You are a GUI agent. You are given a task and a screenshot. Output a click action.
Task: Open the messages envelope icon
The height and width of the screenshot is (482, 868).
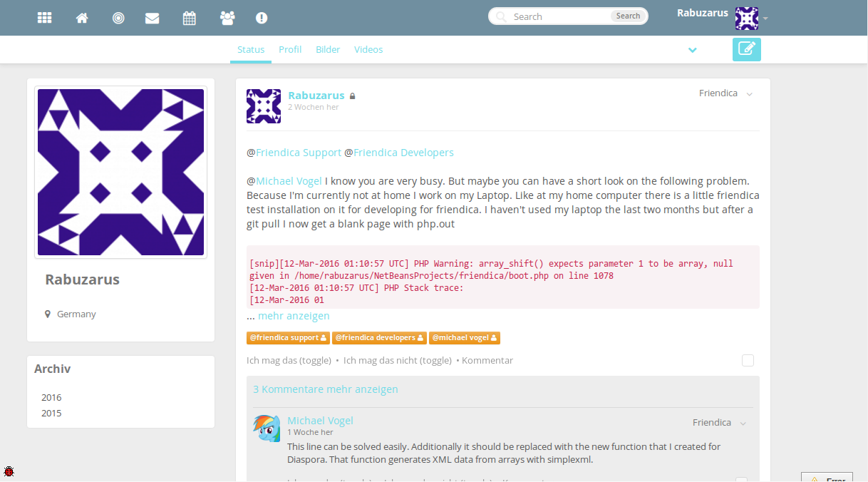tap(152, 18)
